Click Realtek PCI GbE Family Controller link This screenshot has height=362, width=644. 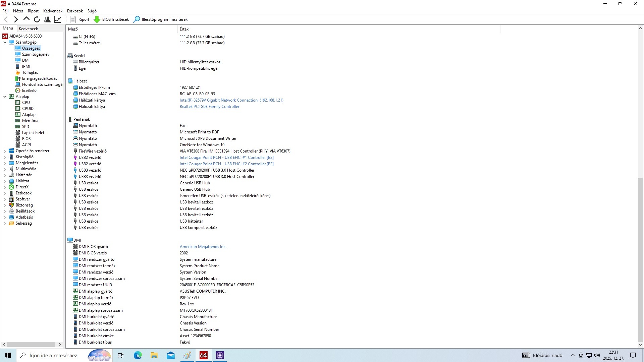pyautogui.click(x=209, y=107)
